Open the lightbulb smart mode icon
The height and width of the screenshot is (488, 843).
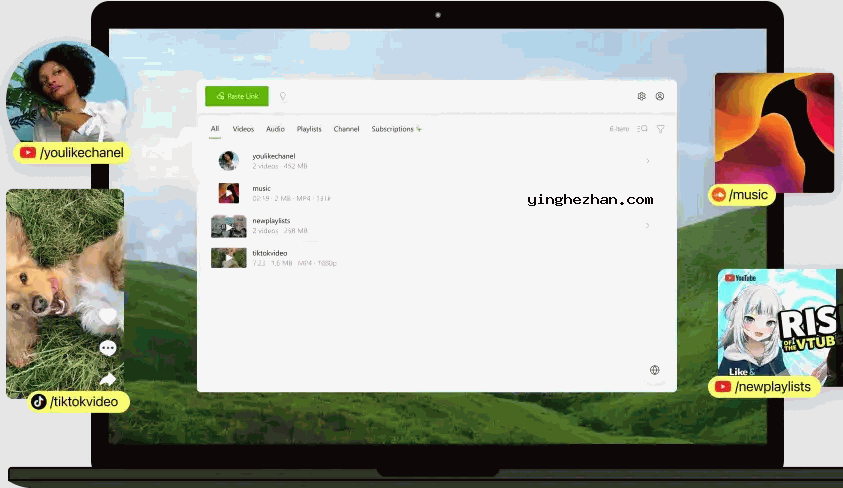[x=283, y=96]
